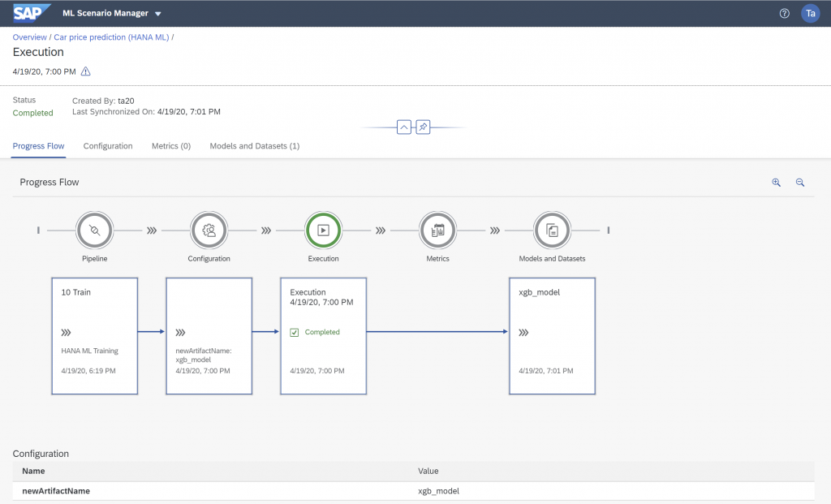
Task: Go to the Overview breadcrumb link
Action: (30, 37)
